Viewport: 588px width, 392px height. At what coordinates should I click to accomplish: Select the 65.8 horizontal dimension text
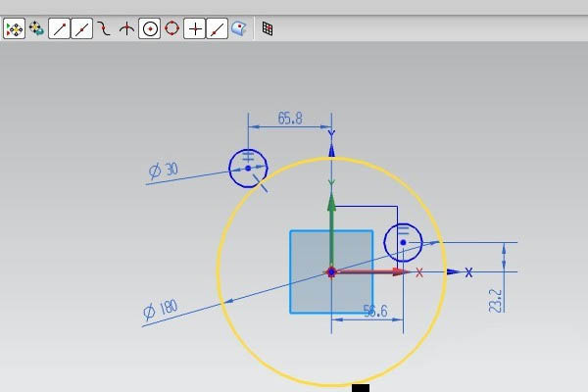290,119
